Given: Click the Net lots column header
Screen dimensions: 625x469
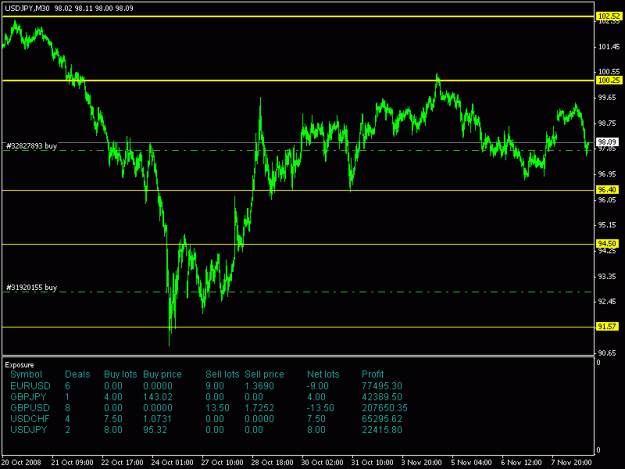Looking at the screenshot, I should [323, 375].
